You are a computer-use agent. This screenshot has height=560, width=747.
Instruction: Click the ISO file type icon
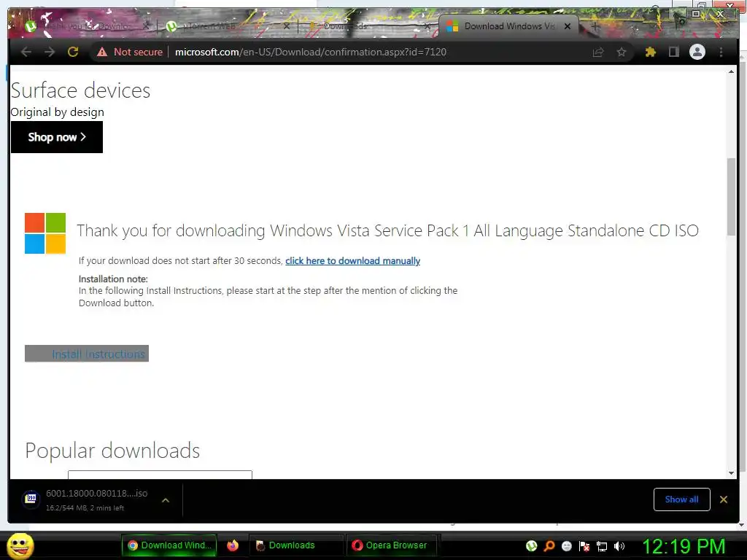[x=31, y=499]
